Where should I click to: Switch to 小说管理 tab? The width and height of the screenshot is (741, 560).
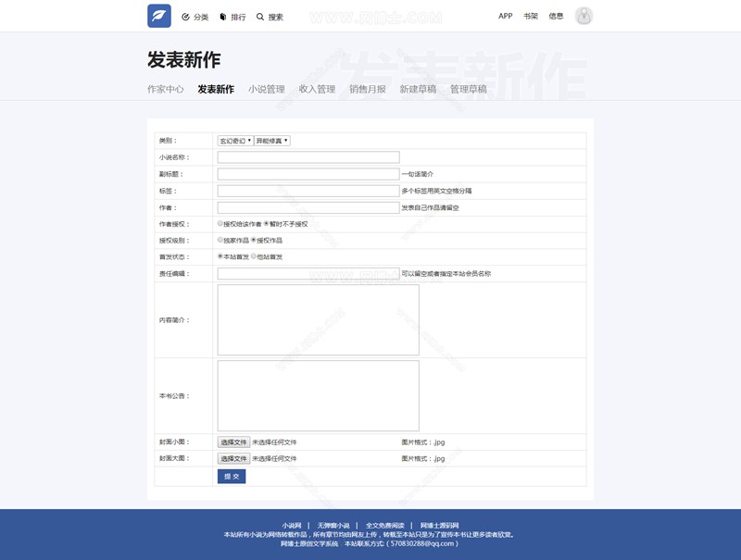coord(267,89)
